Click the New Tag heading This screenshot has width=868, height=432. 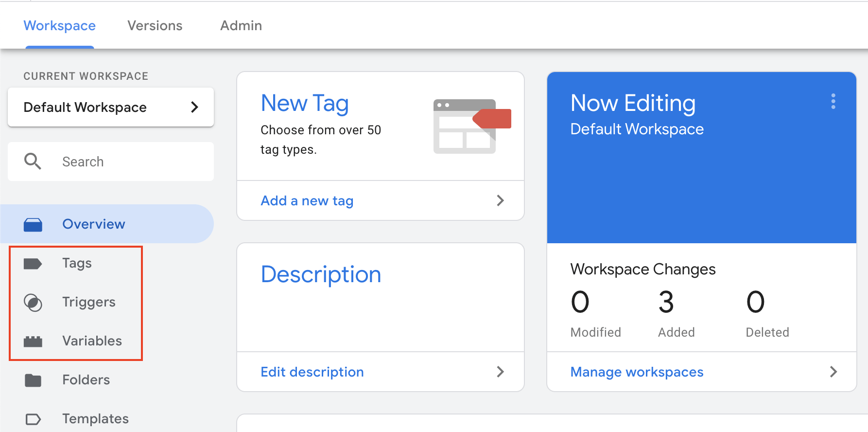coord(305,103)
